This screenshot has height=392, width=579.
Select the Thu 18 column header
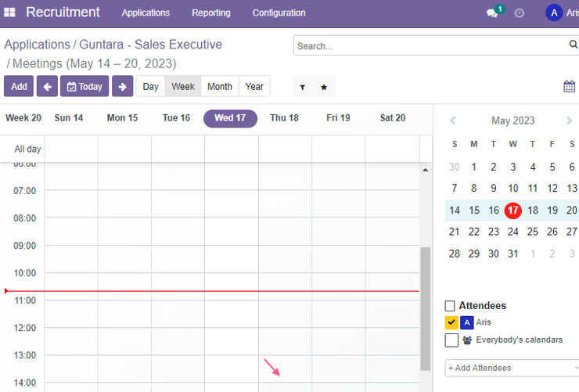[x=284, y=118]
